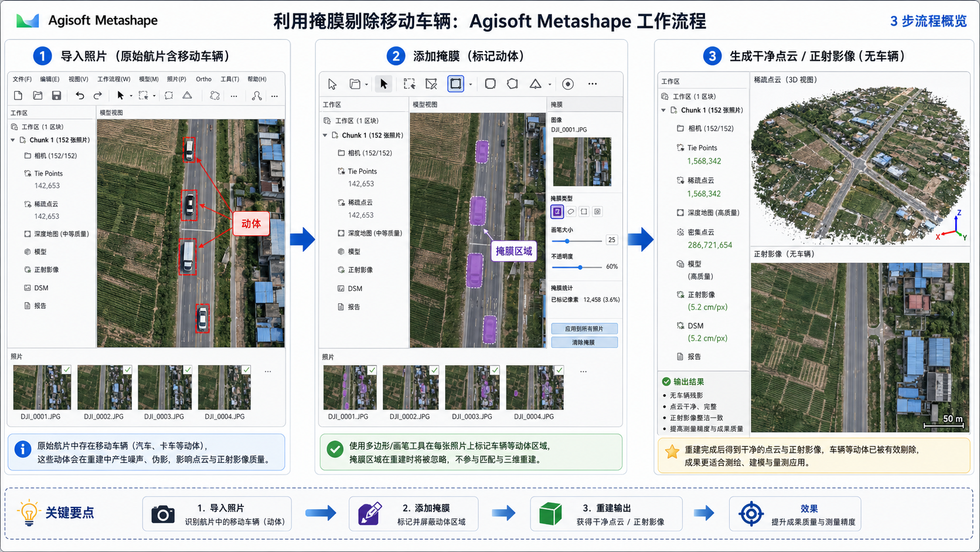980x552 pixels.
Task: Open the dropdown arrow beside step 2 folder icon
Action: pyautogui.click(x=366, y=85)
